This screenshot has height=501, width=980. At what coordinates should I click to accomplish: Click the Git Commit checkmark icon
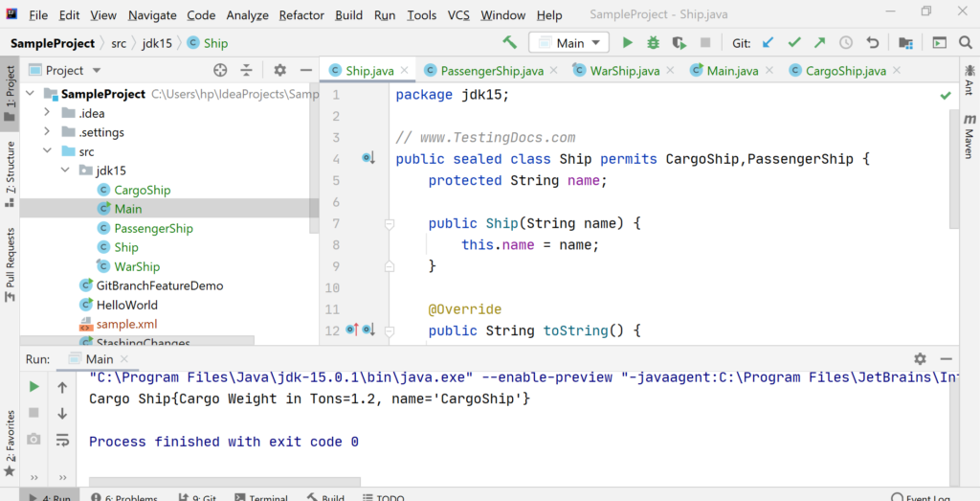(793, 43)
